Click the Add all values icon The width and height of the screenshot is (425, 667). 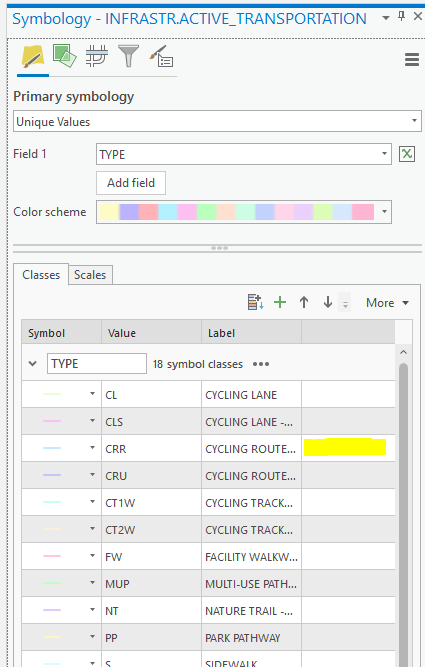pos(255,302)
